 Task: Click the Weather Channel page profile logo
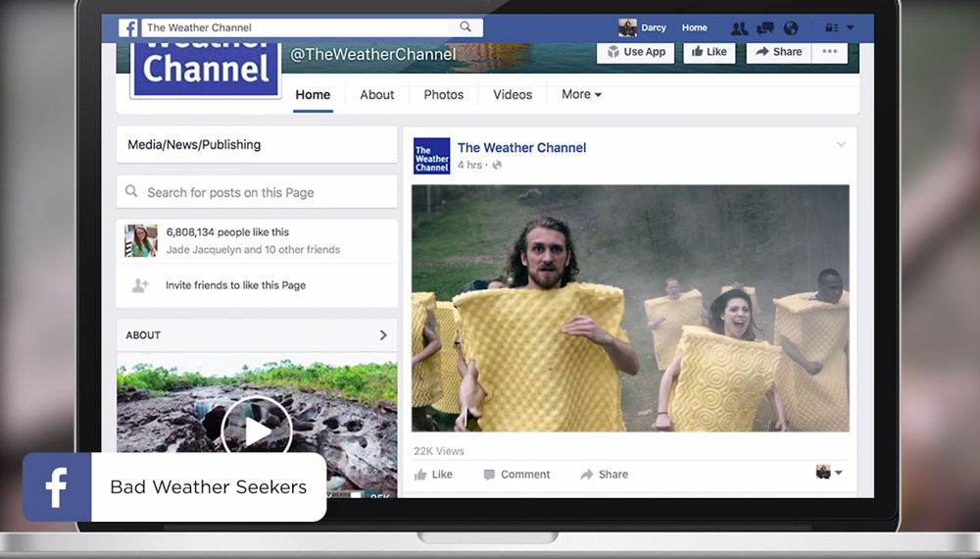click(x=206, y=69)
